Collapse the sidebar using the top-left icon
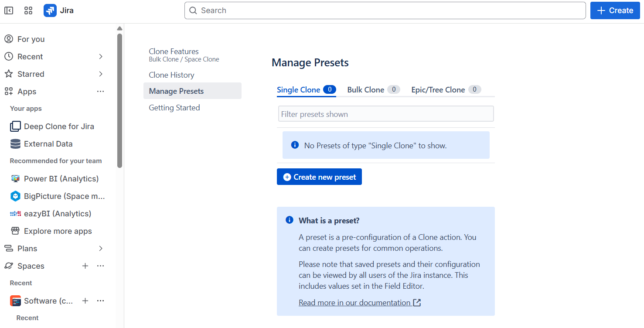Image resolution: width=644 pixels, height=328 pixels. point(9,10)
